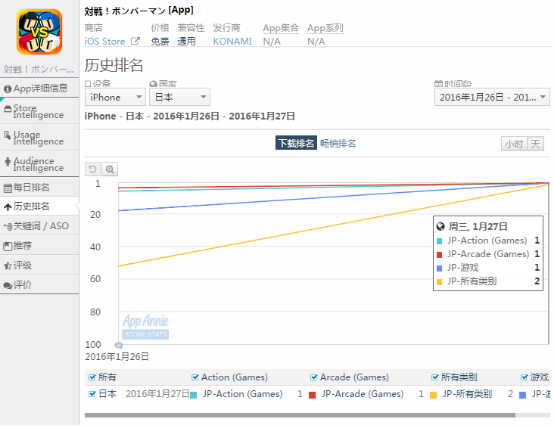Viewport: 554px width, 426px height.
Task: Click the chart timeline handle at 2016年1月26日
Action: (x=119, y=345)
